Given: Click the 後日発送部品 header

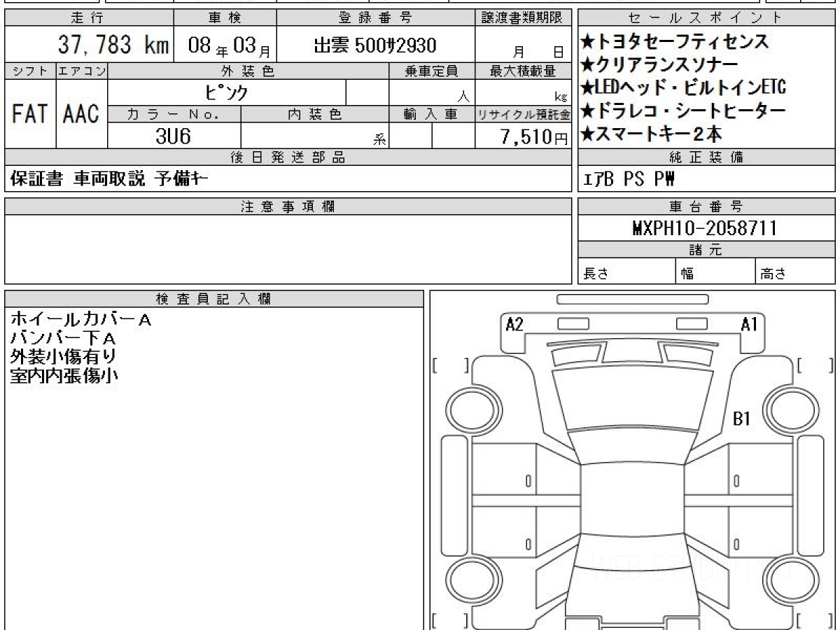Looking at the screenshot, I should [x=288, y=157].
